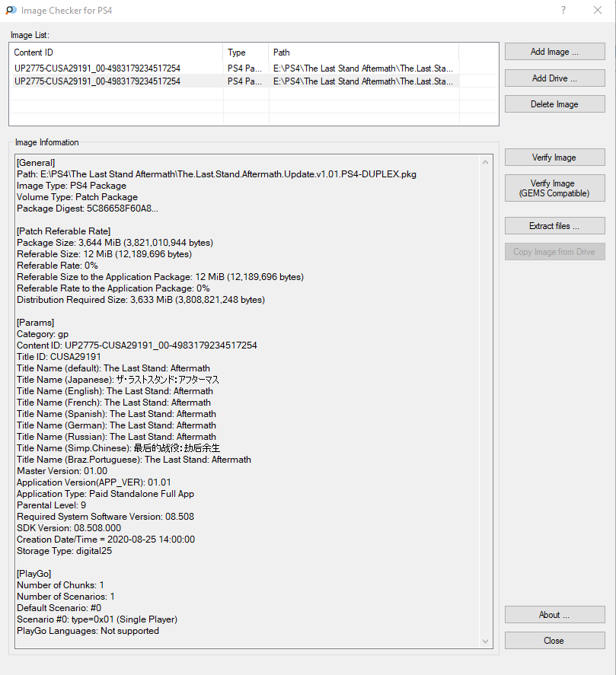Click the Image Checker app icon

[x=11, y=11]
